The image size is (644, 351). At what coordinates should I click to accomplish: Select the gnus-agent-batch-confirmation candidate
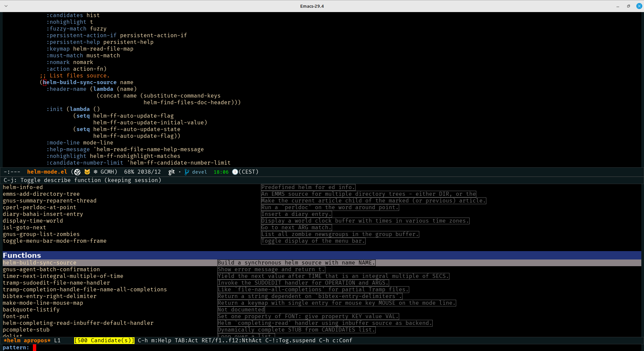(x=51, y=270)
